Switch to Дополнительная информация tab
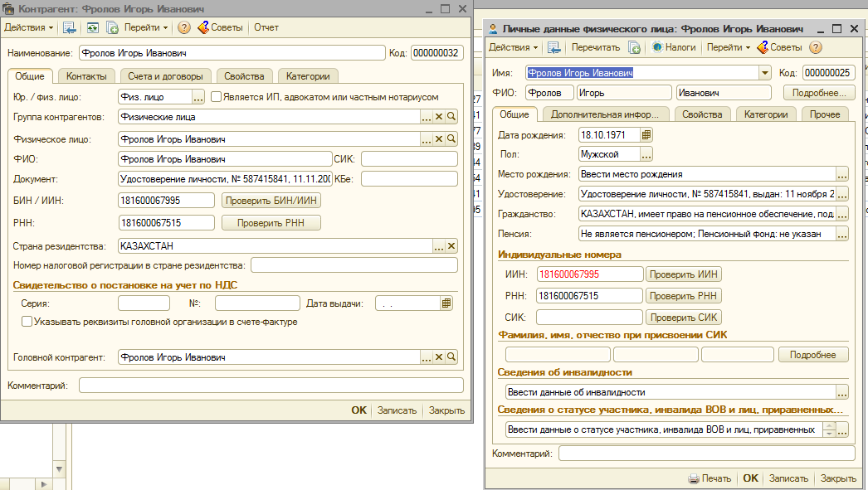Viewport: 868px width, 490px height. (604, 114)
